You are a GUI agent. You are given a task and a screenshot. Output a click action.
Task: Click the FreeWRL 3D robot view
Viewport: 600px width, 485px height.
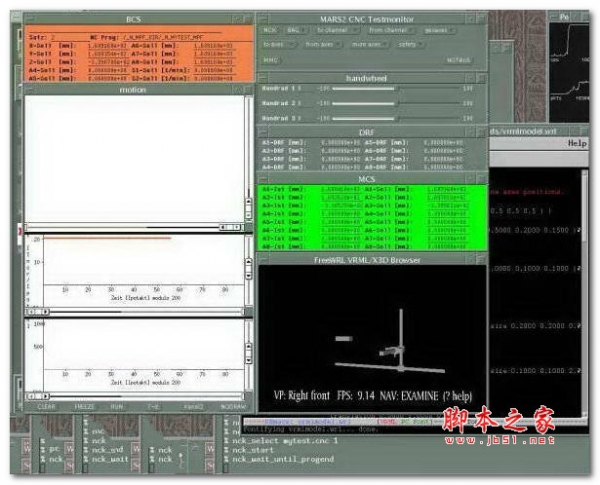[372, 338]
